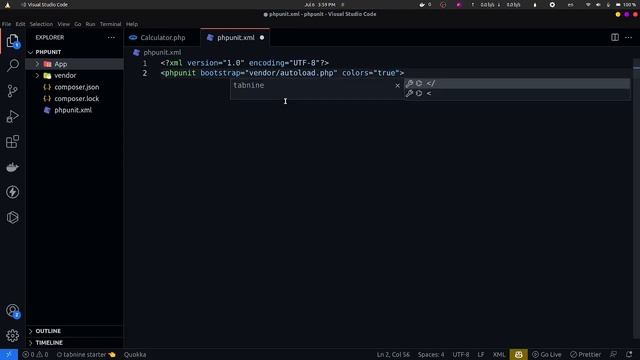This screenshot has width=640, height=360.
Task: Select the '<' autocomplete suggestion
Action: click(517, 93)
